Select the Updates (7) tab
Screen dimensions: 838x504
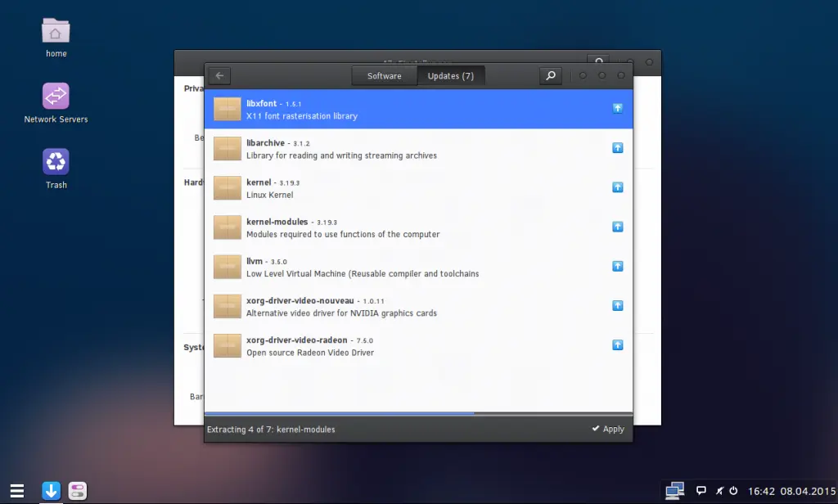tap(451, 75)
